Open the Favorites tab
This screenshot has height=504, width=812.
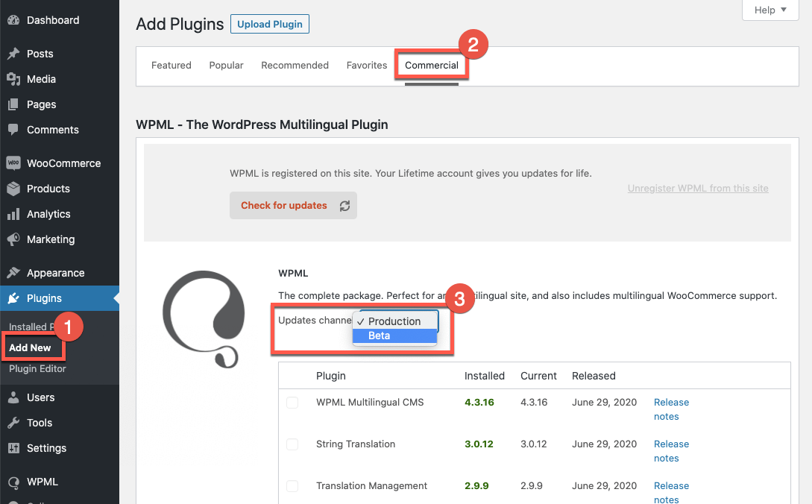pyautogui.click(x=367, y=66)
